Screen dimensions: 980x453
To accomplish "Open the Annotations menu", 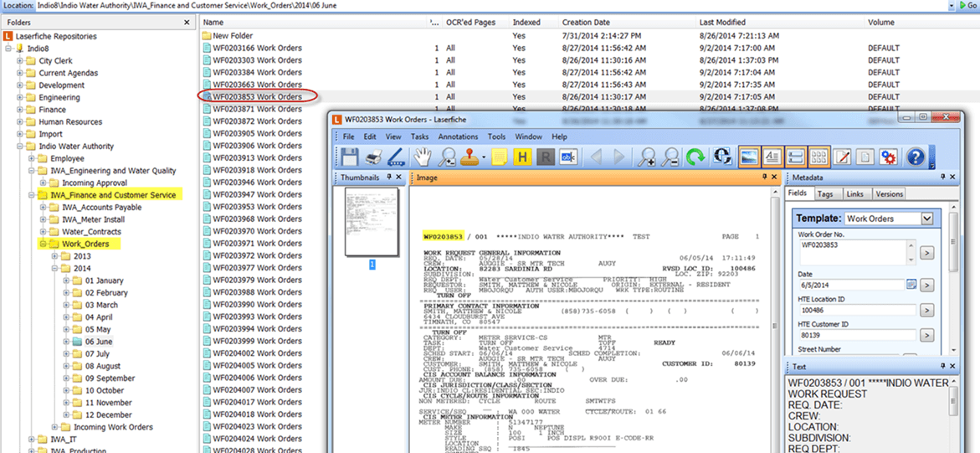I will tap(458, 136).
